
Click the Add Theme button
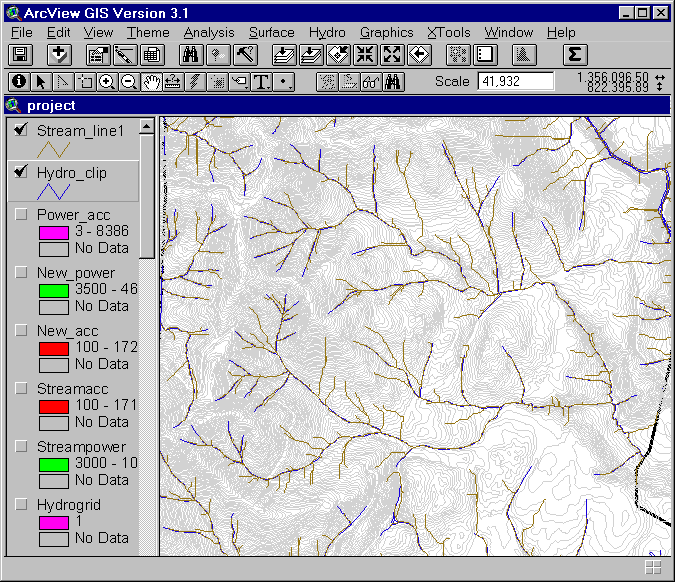pyautogui.click(x=59, y=55)
